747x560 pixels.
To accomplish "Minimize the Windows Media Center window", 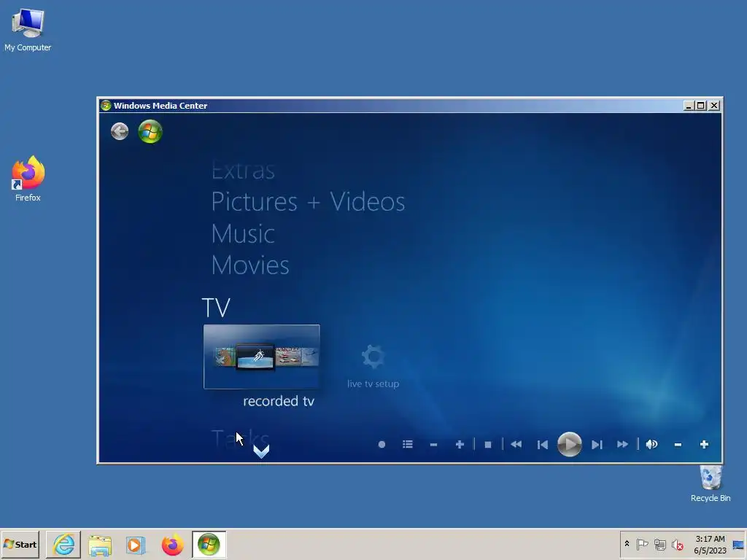I will (688, 106).
